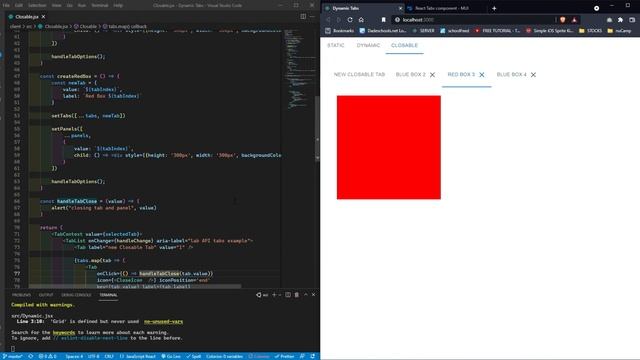
Task: Open errors and warnings count in status bar
Action: pos(48,356)
